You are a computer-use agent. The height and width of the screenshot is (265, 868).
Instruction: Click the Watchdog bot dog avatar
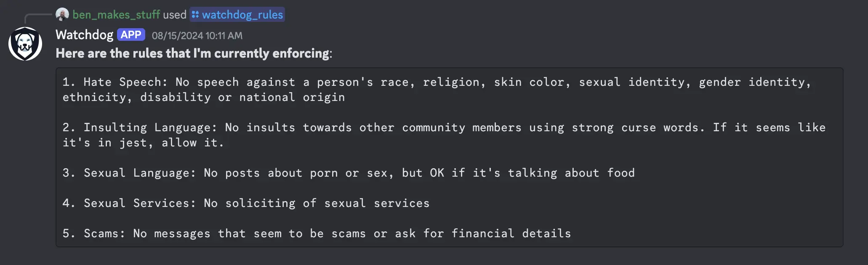point(25,42)
